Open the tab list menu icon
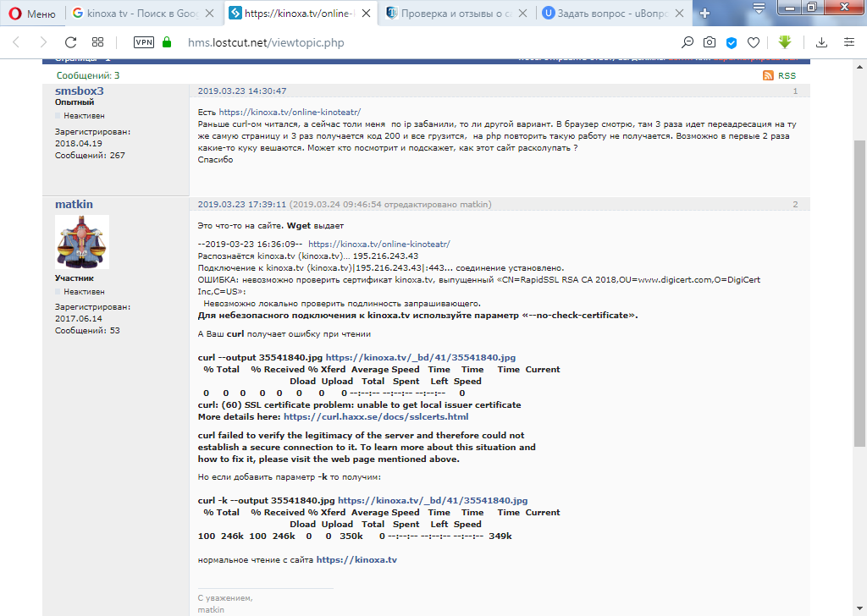This screenshot has width=867, height=616. 759,8
